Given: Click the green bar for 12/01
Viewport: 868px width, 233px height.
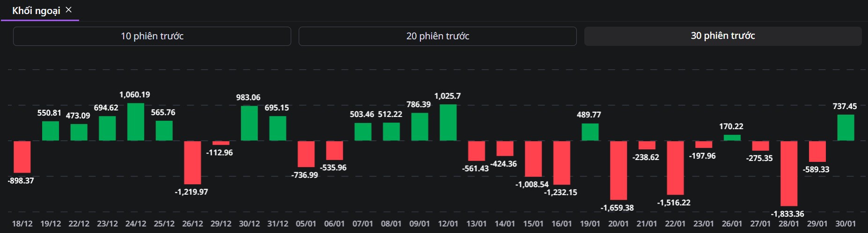Looking at the screenshot, I should (x=448, y=122).
